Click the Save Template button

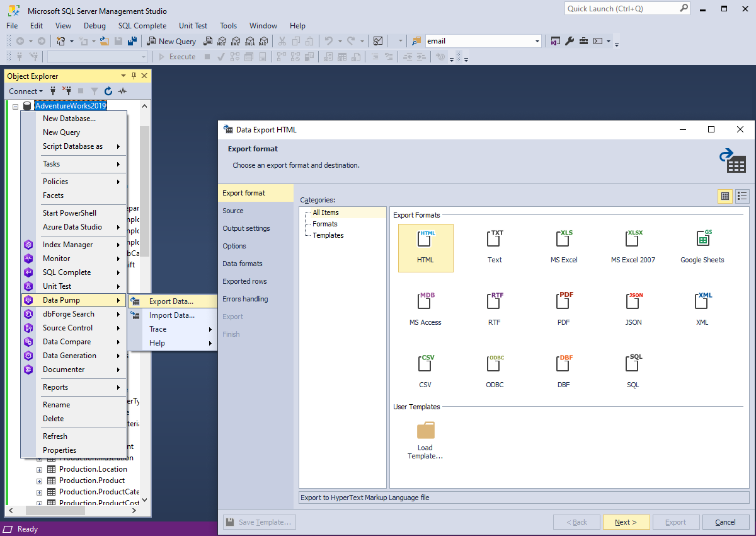point(259,521)
